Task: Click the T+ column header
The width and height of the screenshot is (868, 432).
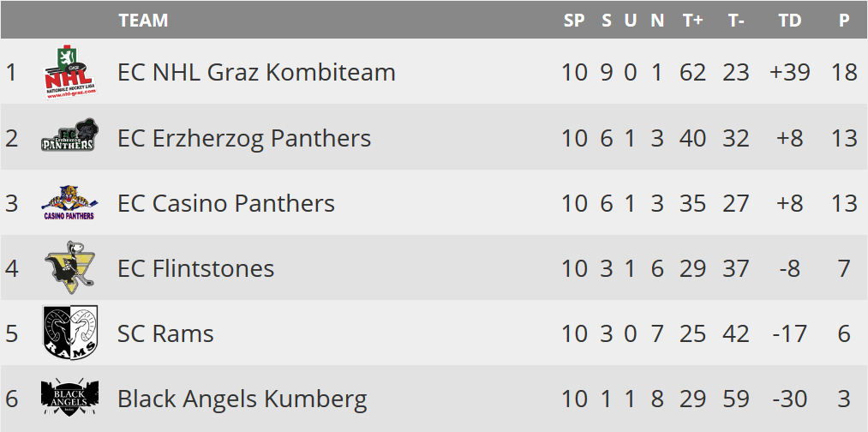Action: point(692,21)
